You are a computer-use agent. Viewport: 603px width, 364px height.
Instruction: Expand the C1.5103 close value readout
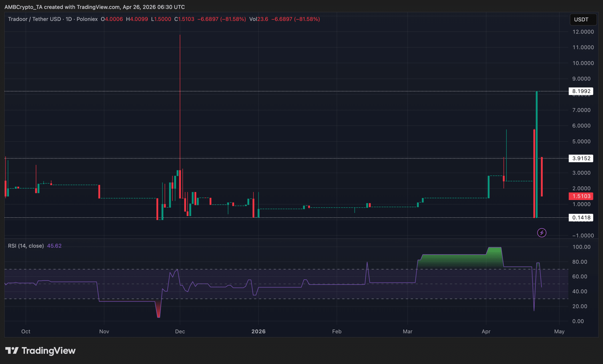coord(184,19)
